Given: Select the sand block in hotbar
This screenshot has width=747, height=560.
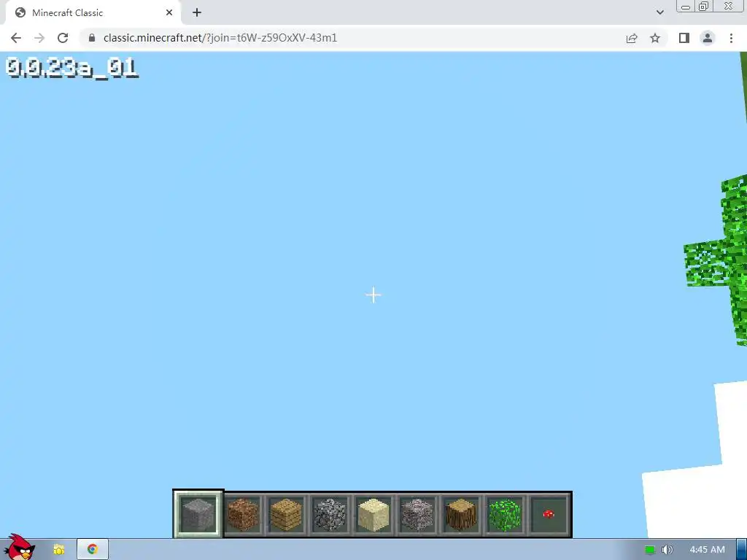Looking at the screenshot, I should (x=373, y=514).
